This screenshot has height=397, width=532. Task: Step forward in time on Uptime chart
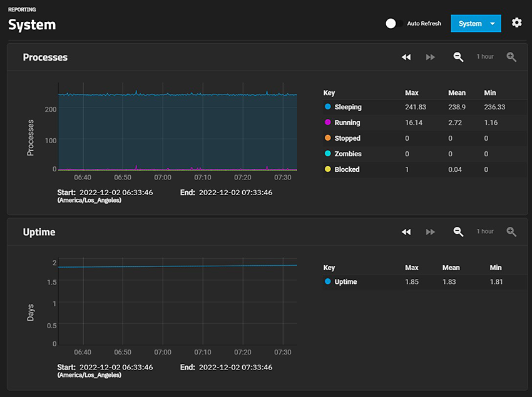[x=431, y=232]
